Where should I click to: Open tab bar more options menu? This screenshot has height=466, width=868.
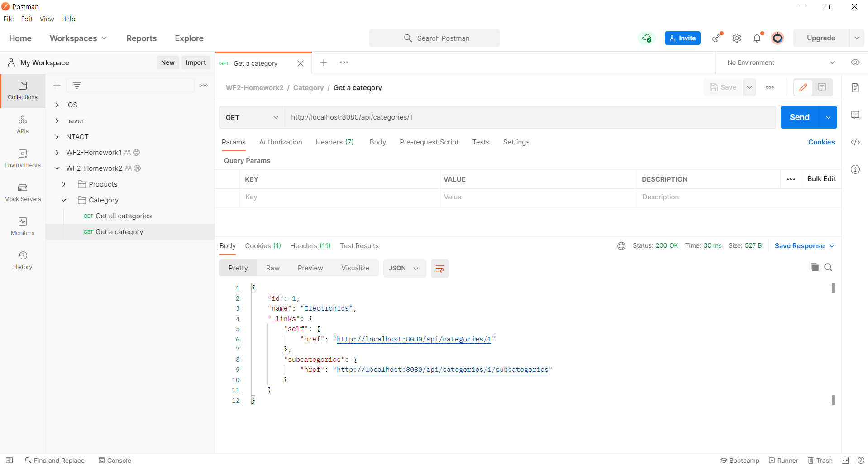[344, 62]
